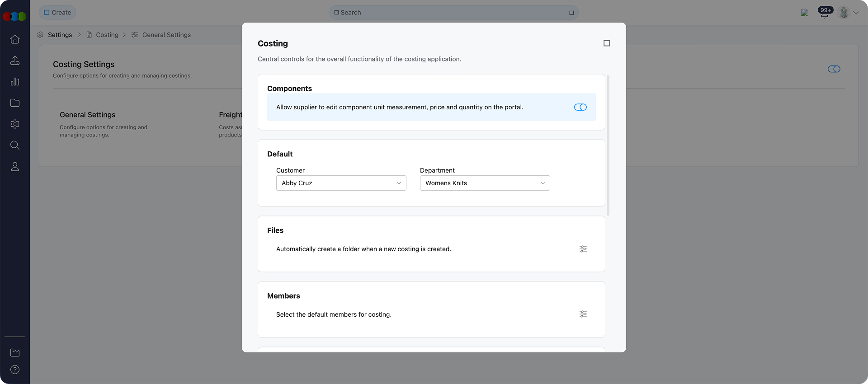Go to Settings in the breadcrumb

pyautogui.click(x=60, y=35)
